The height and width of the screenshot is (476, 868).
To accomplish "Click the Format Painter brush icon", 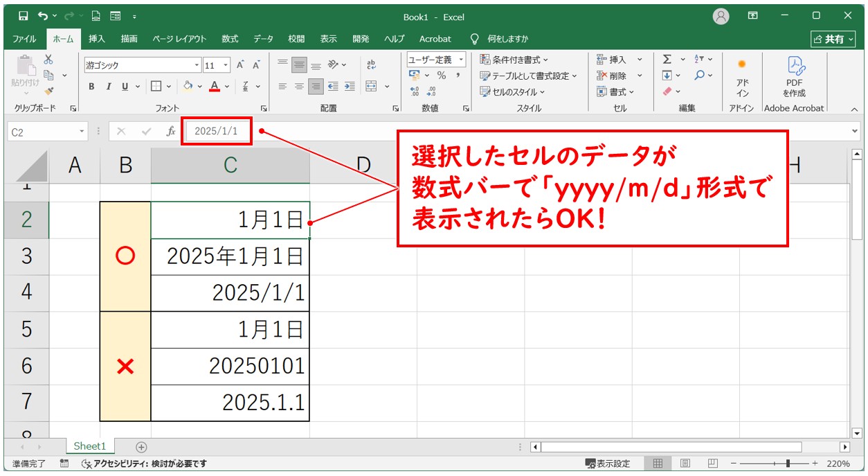I will click(50, 89).
